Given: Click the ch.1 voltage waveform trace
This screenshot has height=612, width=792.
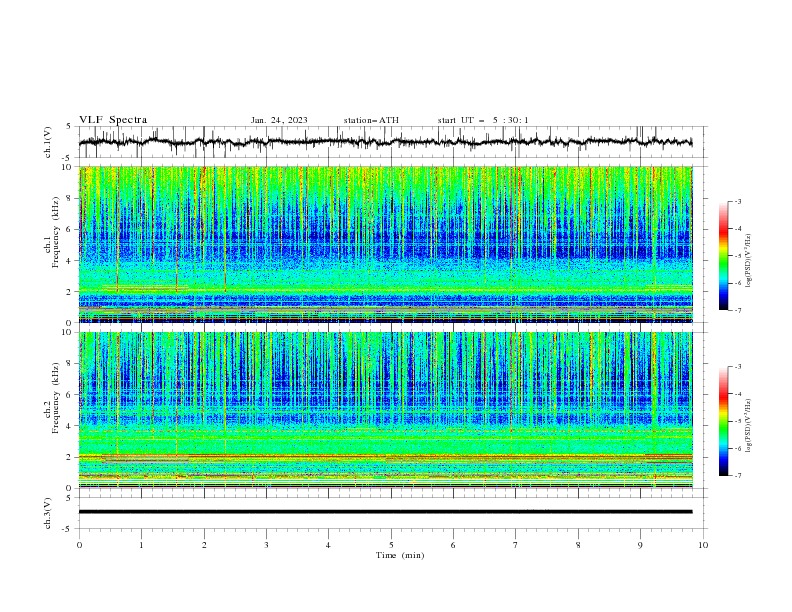Looking at the screenshot, I should click(x=385, y=142).
